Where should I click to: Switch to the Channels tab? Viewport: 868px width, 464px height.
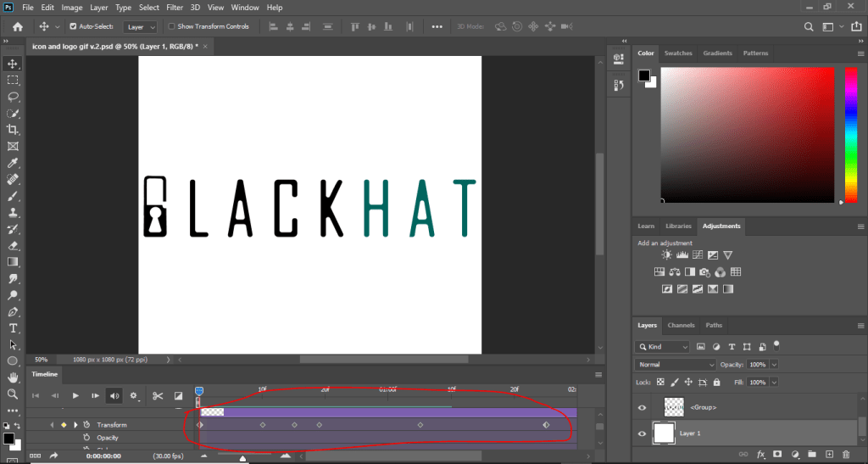(x=681, y=325)
